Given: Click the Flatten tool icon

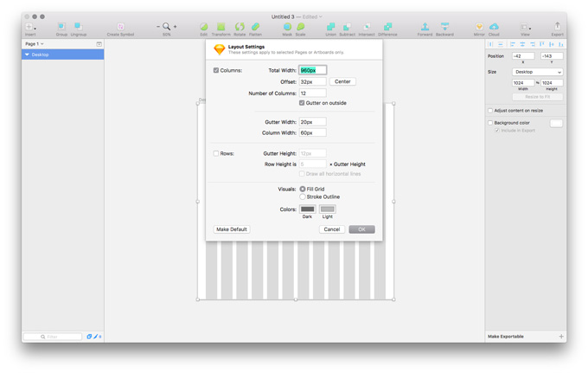Looking at the screenshot, I should pyautogui.click(x=255, y=27).
